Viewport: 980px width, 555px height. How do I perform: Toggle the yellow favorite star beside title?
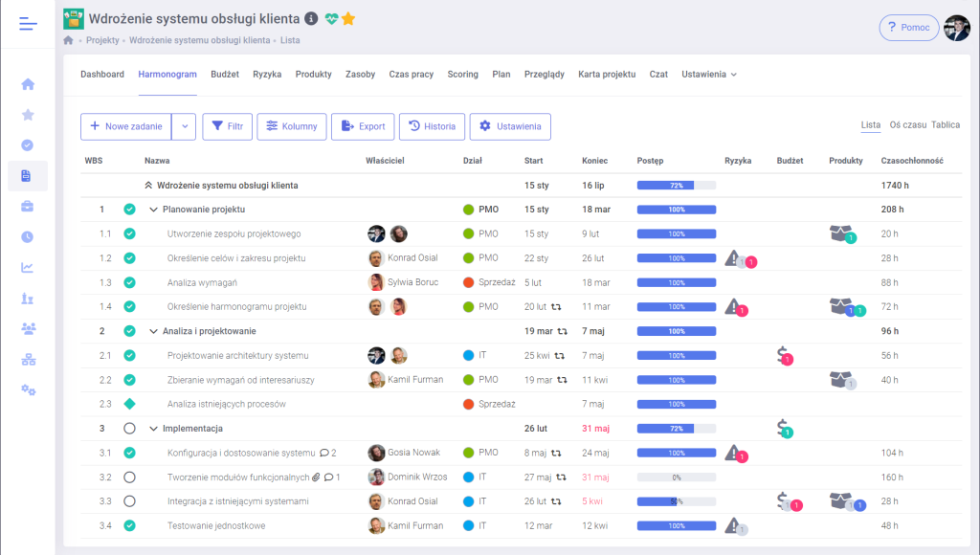(348, 18)
